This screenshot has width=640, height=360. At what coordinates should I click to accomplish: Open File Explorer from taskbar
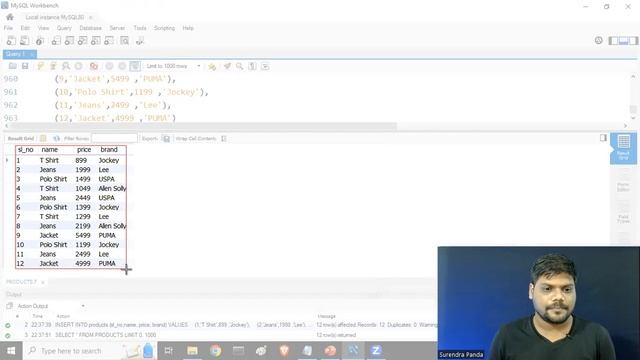(192, 351)
